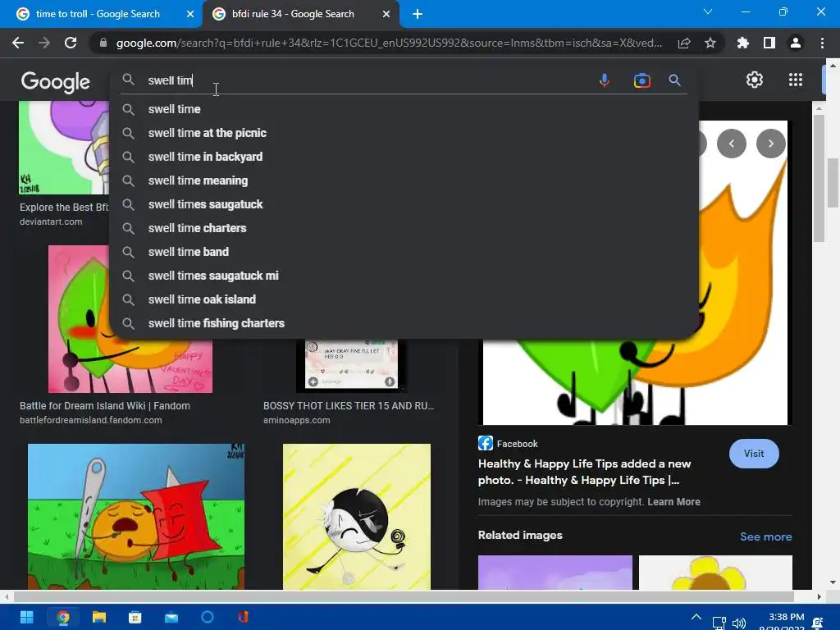Pick 'swell time oak island' suggestion

coord(404,299)
